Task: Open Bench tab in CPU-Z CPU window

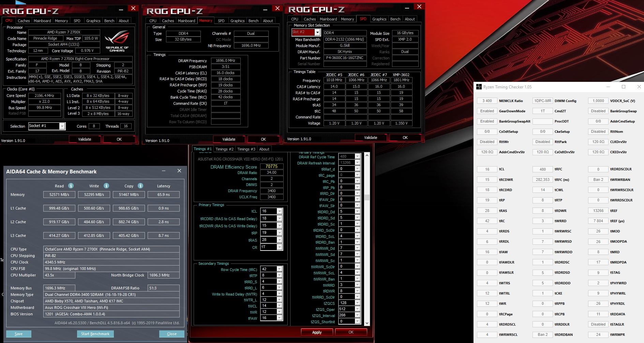Action: (x=109, y=21)
